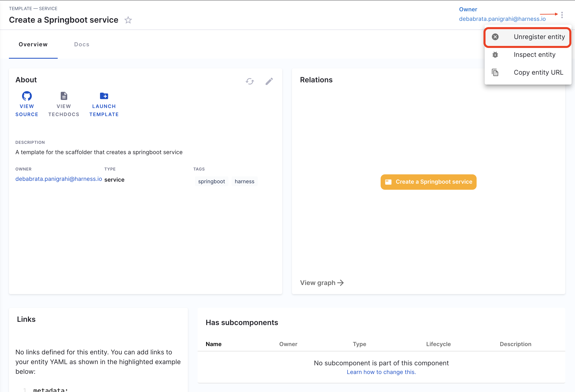Click the View graph link

pyautogui.click(x=322, y=283)
